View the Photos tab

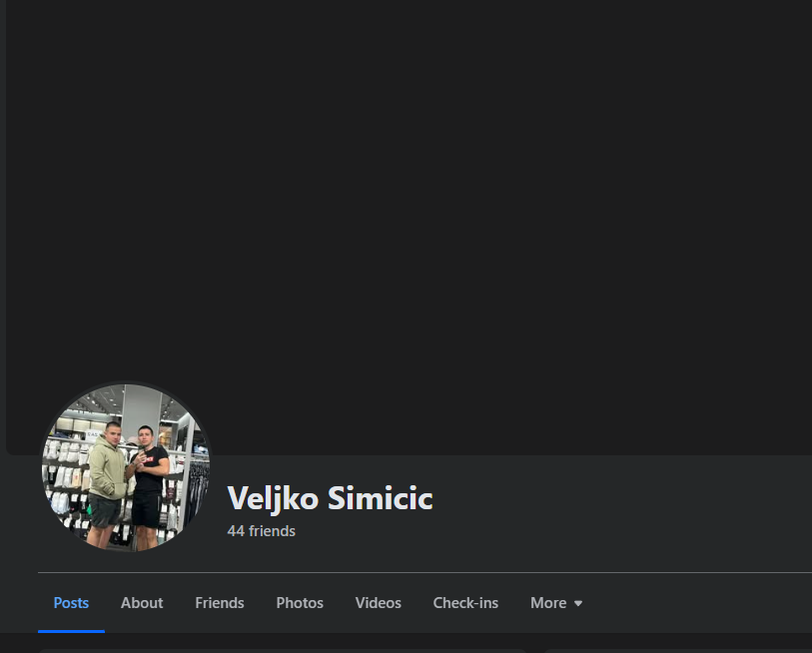click(300, 603)
